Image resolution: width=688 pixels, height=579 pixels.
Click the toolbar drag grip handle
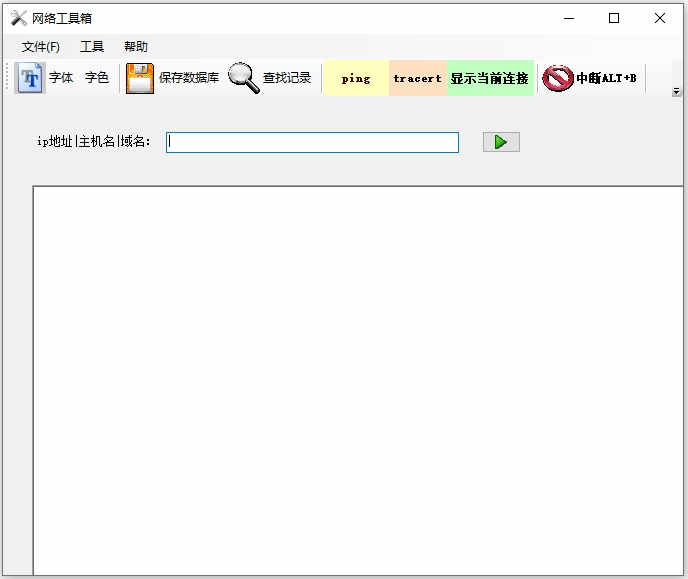point(7,77)
